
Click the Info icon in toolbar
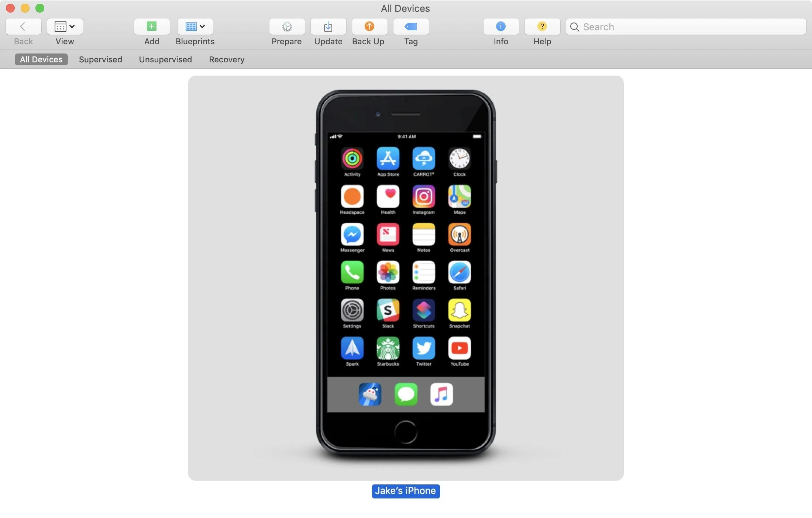point(500,25)
